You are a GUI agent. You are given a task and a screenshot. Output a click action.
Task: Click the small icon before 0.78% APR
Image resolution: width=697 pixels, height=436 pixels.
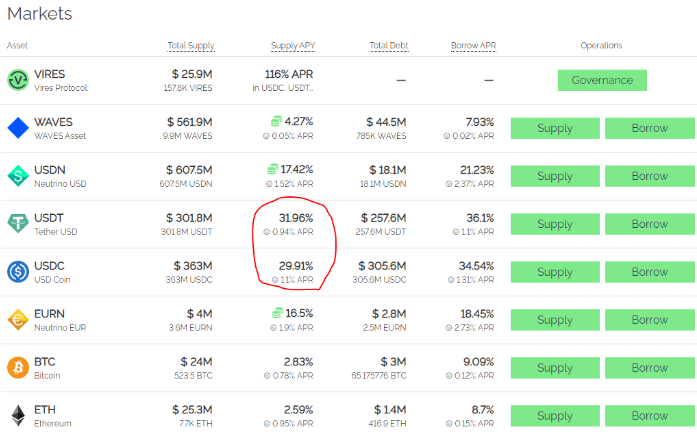coord(267,376)
